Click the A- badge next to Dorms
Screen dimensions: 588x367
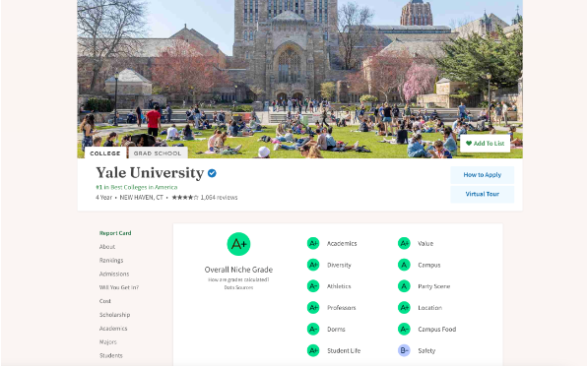(x=313, y=330)
